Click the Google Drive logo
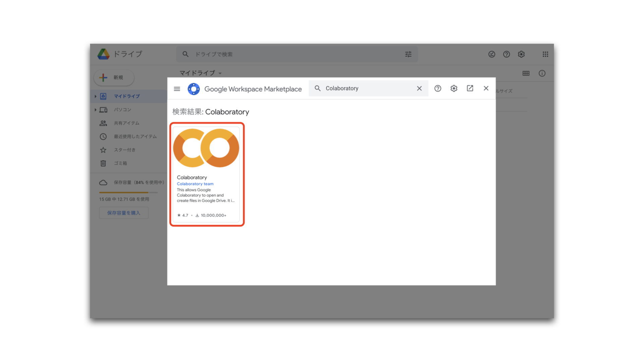The height and width of the screenshot is (362, 644). click(103, 54)
